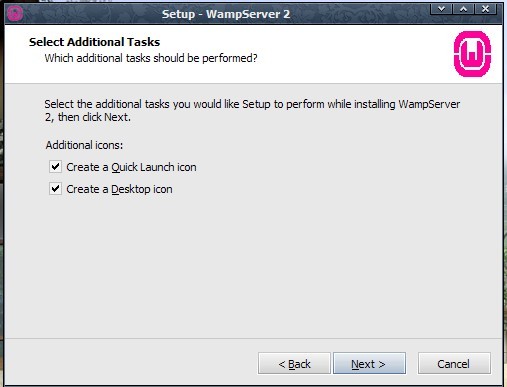Abort installation with the Cancel button

click(454, 363)
